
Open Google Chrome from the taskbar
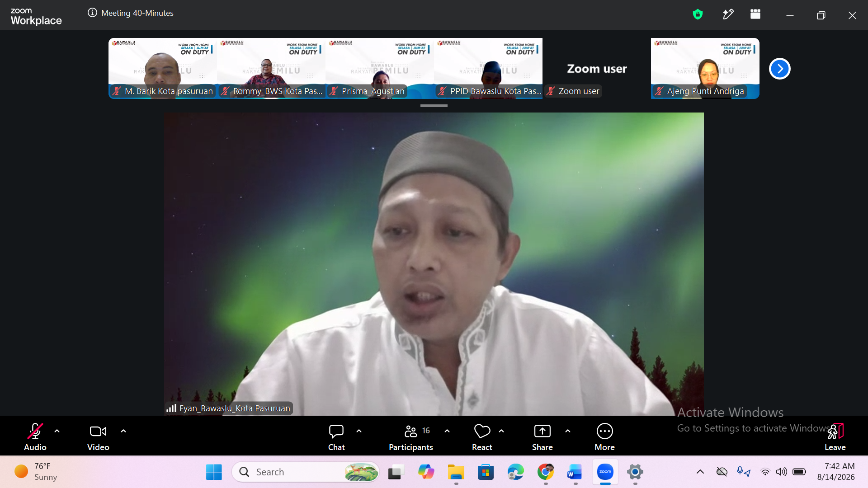coord(546,472)
